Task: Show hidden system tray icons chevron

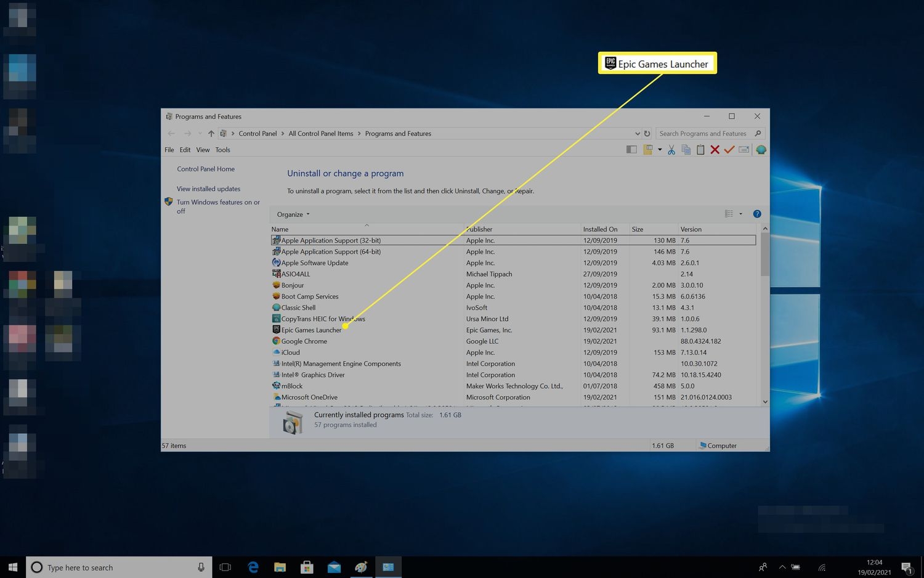Action: click(782, 568)
